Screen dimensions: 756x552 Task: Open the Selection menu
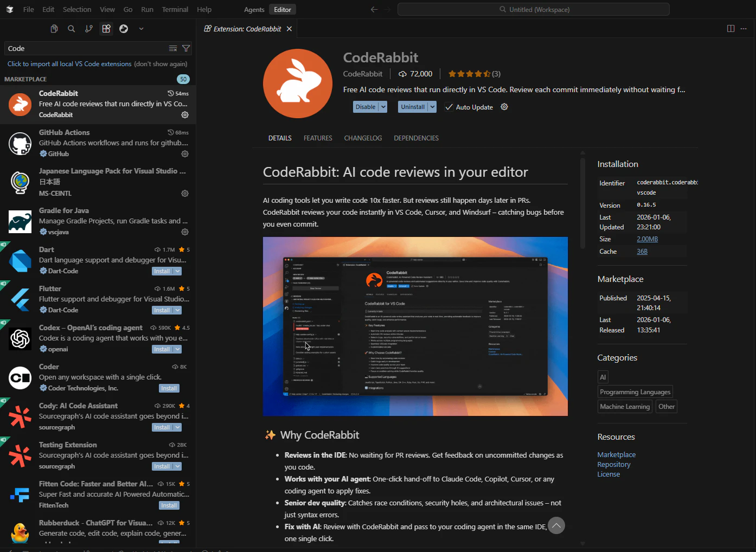pos(77,9)
